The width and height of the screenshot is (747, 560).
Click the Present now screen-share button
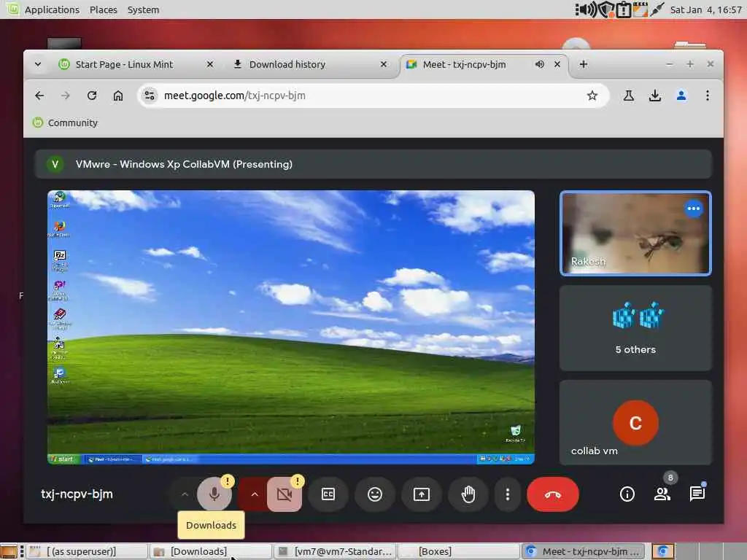click(422, 494)
